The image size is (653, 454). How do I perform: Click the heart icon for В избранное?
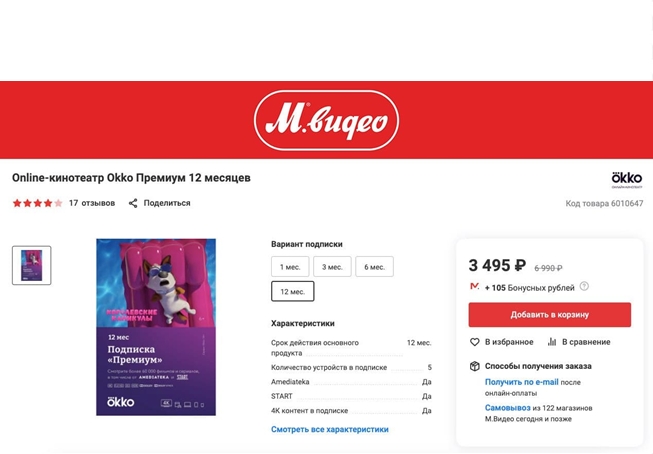click(474, 342)
